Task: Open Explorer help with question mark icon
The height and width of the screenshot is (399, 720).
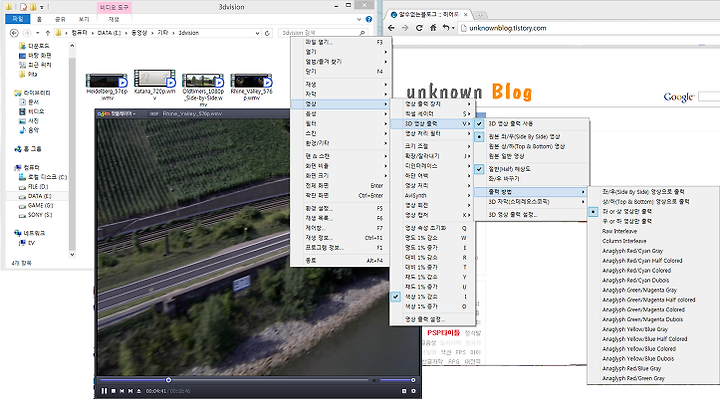Action: 369,19
